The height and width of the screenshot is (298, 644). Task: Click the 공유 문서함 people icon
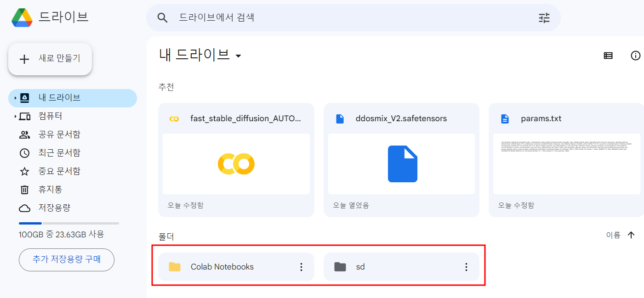coord(24,135)
